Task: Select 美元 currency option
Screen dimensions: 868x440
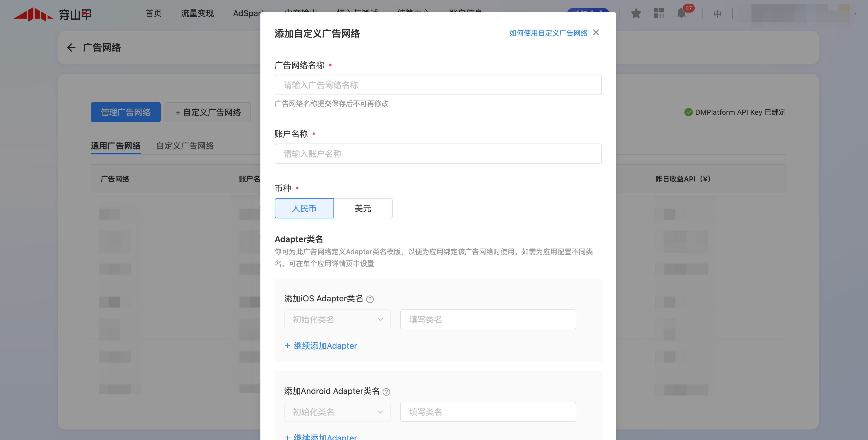Action: click(x=363, y=208)
